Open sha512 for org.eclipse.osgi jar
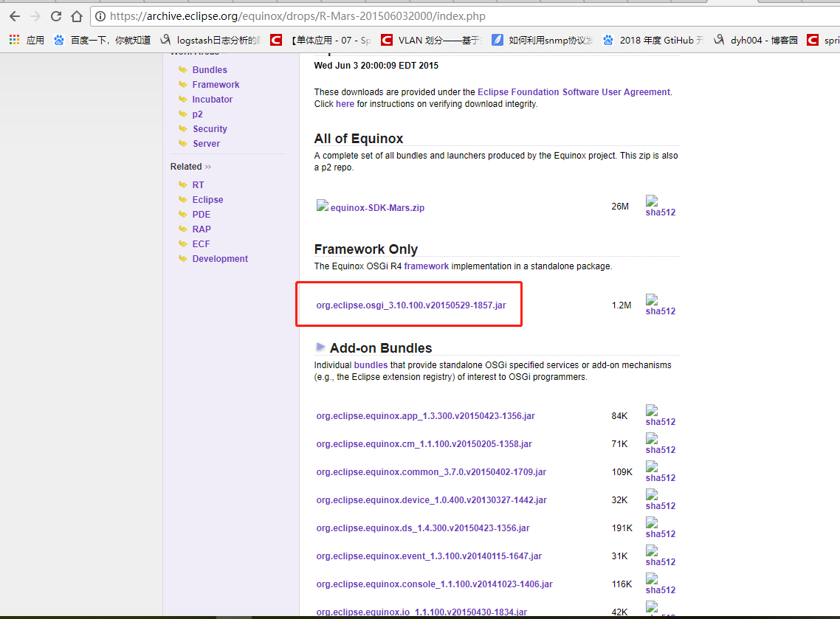This screenshot has height=619, width=840. (660, 311)
